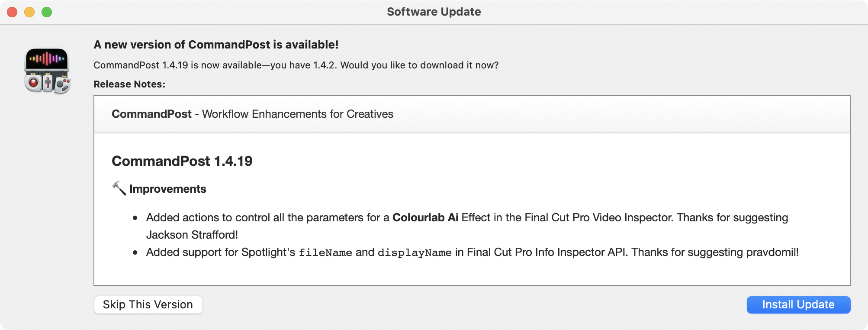
Task: Click the hammer icon beside Improvements
Action: (119, 188)
